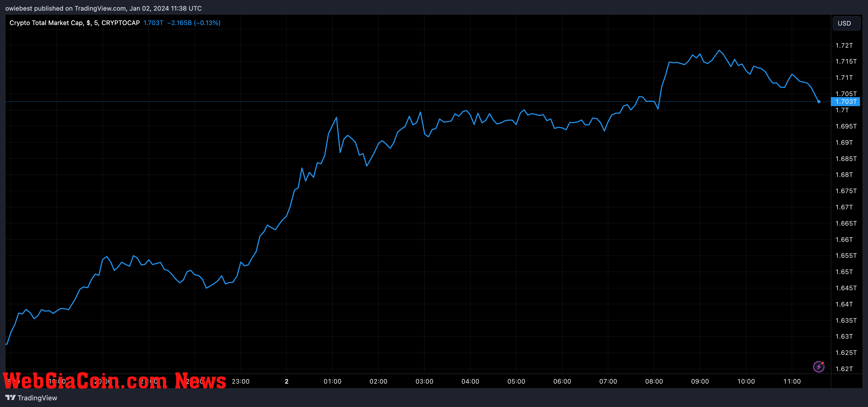Click the 1.625T price axis label

click(x=846, y=353)
